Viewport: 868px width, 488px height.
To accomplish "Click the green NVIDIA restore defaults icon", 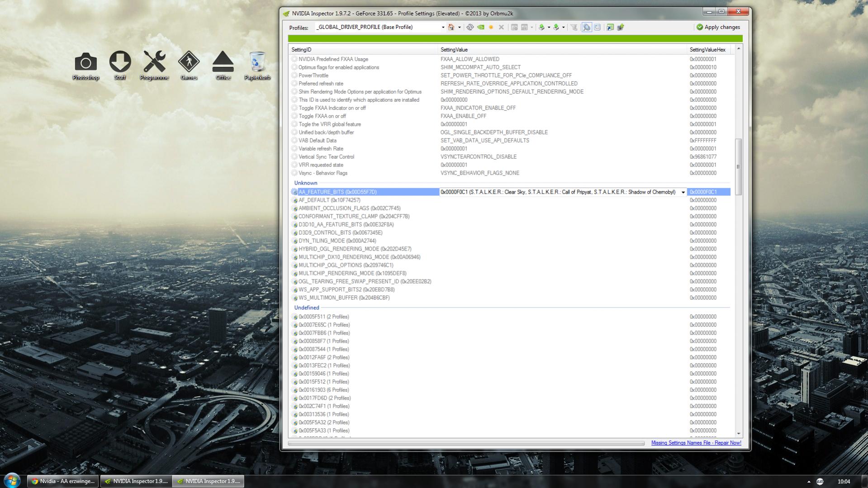I will (481, 27).
